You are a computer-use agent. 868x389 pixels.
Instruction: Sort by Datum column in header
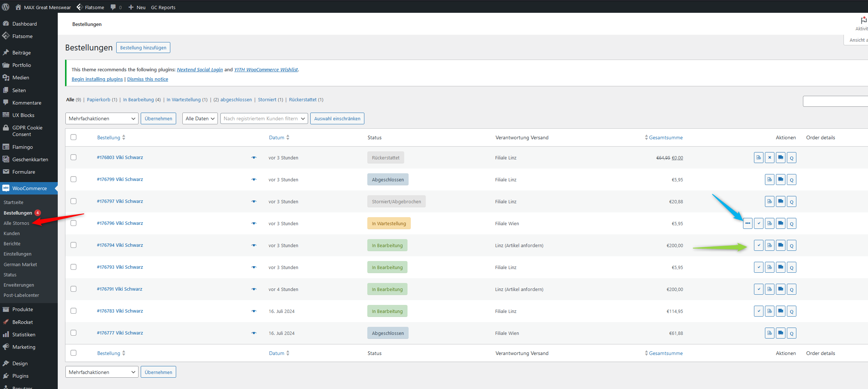pos(279,137)
